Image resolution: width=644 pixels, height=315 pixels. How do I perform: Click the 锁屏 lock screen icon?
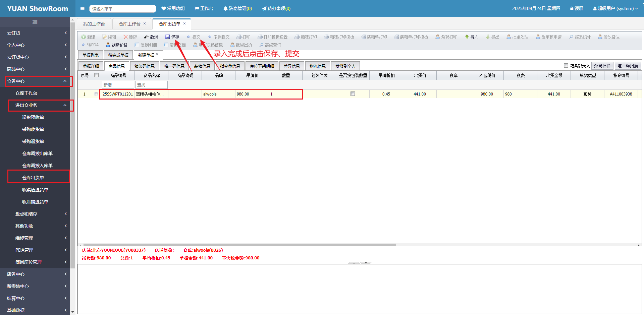click(x=572, y=8)
